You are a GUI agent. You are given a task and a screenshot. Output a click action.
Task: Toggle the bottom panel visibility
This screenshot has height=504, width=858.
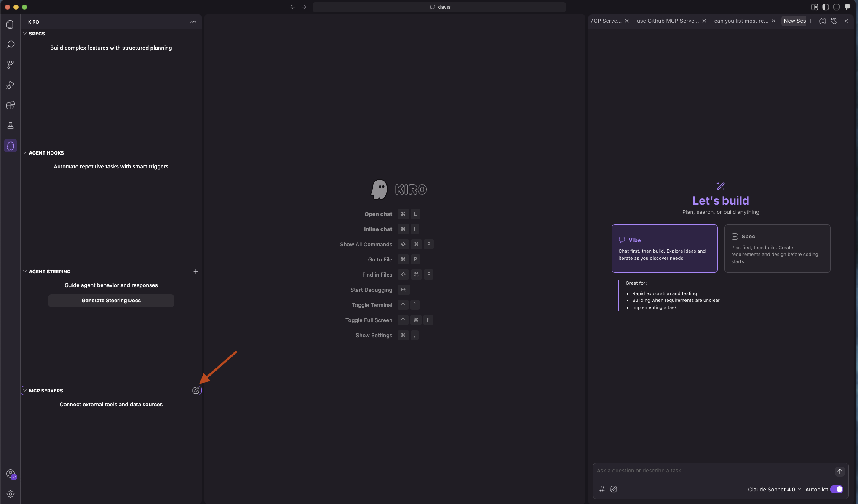(836, 7)
